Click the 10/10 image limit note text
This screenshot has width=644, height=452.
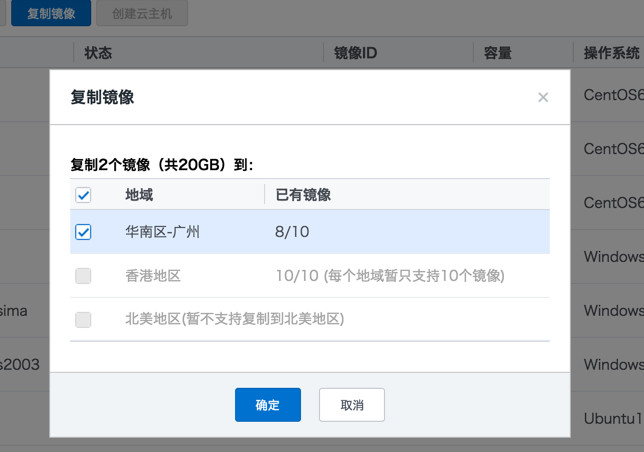[388, 276]
